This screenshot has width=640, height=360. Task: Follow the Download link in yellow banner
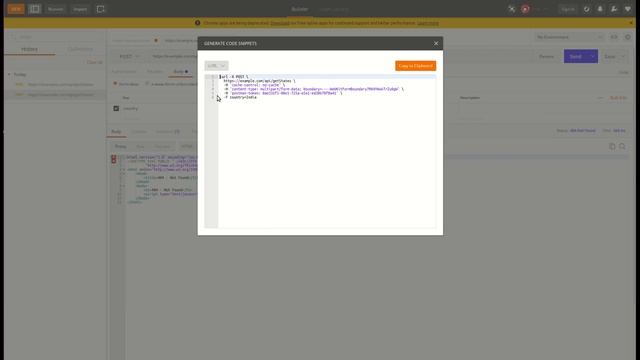pos(280,23)
